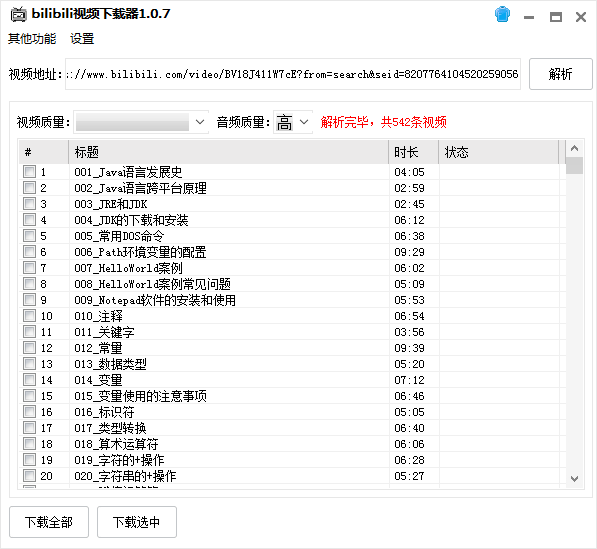Open the 设置 menu
The width and height of the screenshot is (597, 549).
point(82,38)
